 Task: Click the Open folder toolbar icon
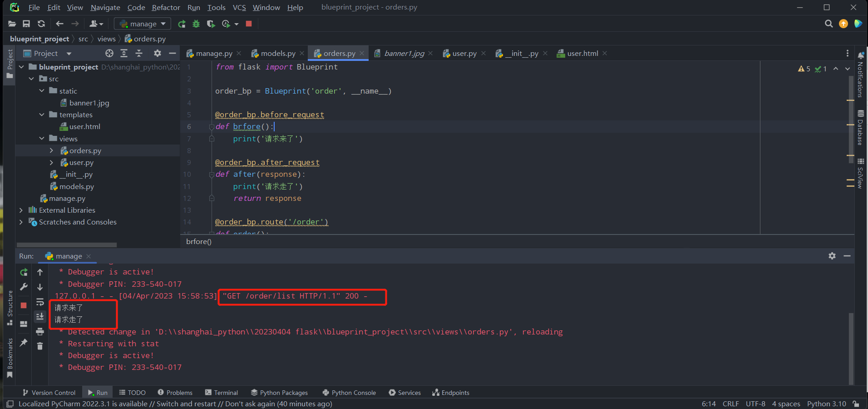(12, 24)
